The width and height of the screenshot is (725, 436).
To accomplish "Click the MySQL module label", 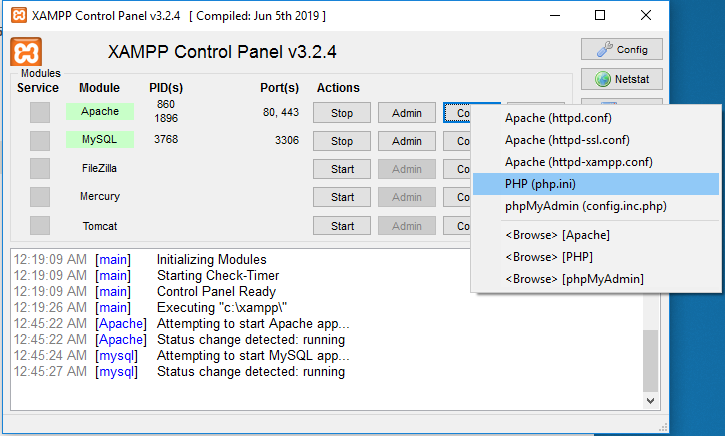I will point(100,139).
